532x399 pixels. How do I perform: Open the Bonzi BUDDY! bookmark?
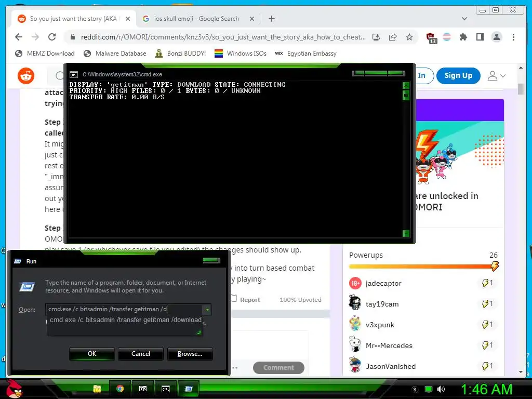point(180,54)
